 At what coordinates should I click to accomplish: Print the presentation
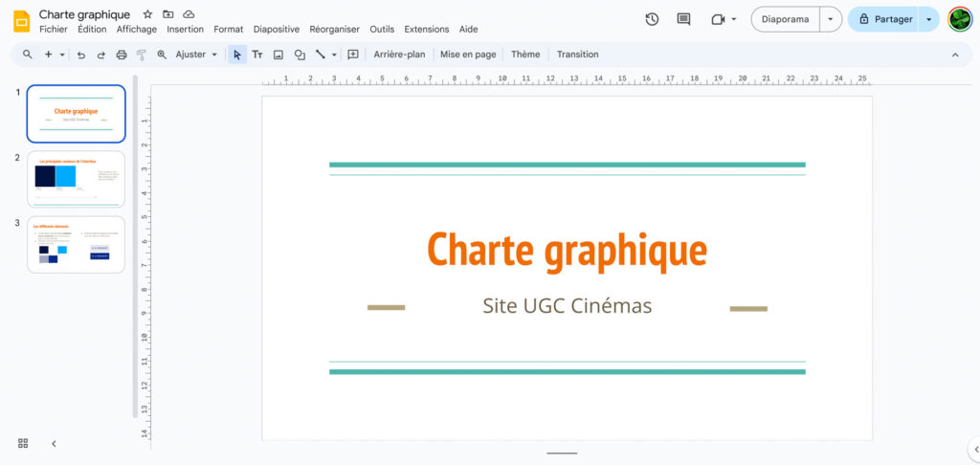[122, 55]
